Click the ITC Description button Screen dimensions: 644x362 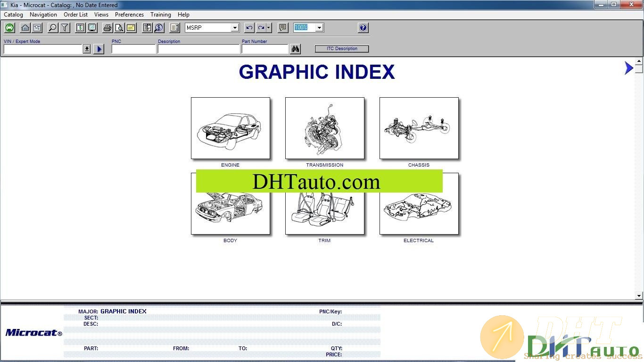click(x=342, y=49)
